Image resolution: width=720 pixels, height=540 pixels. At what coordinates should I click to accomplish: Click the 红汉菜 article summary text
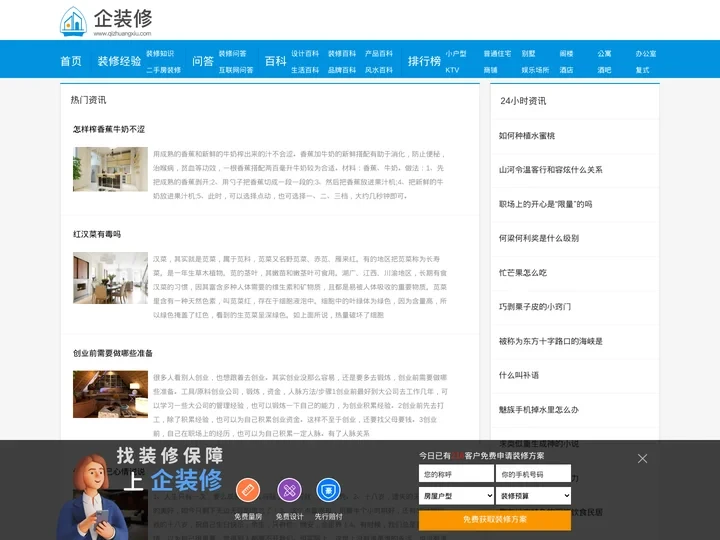[x=299, y=287]
